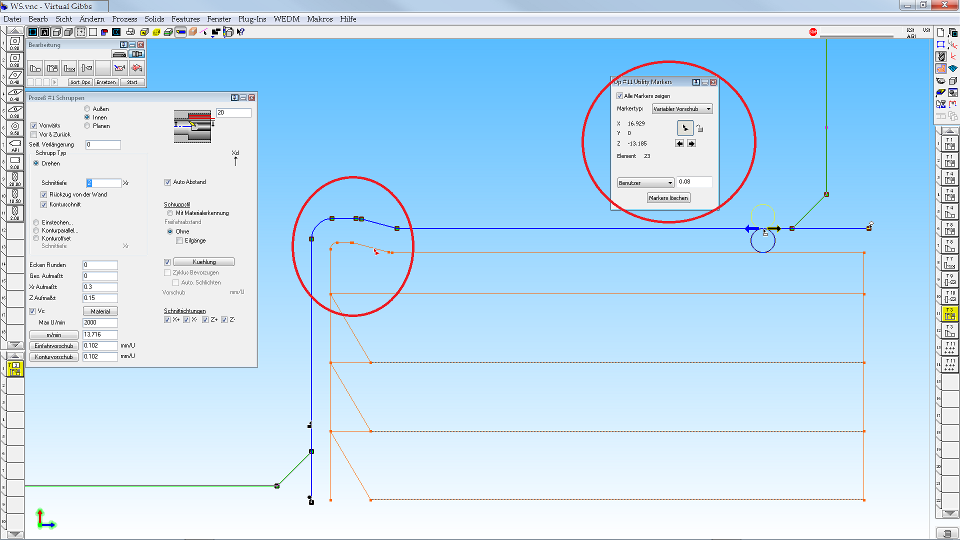Open the Plug-Ins menu
This screenshot has height=540, width=960.
[x=252, y=19]
